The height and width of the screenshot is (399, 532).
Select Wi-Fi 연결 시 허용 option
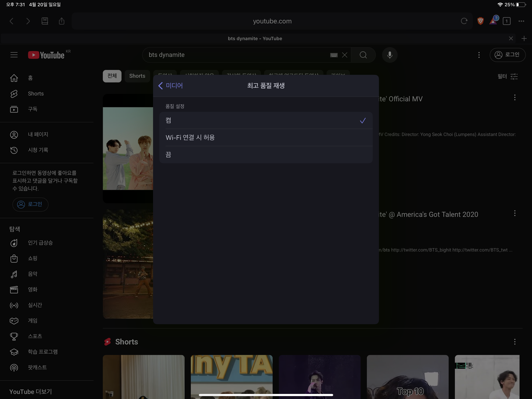click(x=266, y=137)
